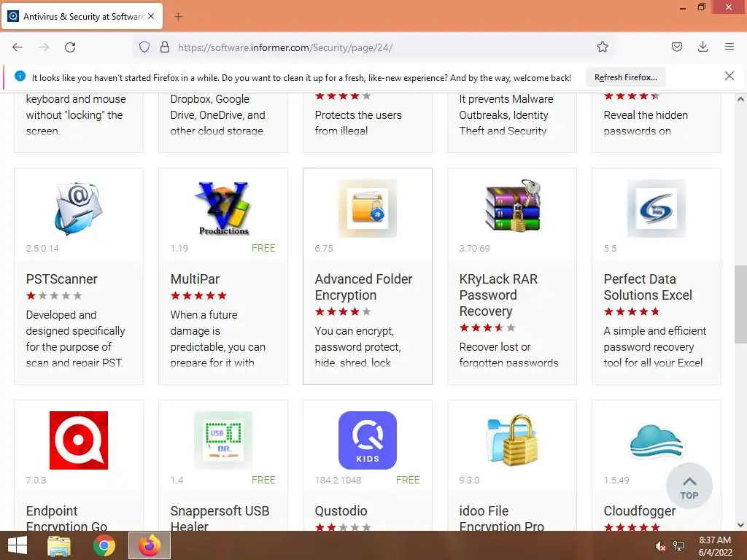Image resolution: width=747 pixels, height=560 pixels.
Task: Click the forward navigation arrow
Action: (44, 47)
